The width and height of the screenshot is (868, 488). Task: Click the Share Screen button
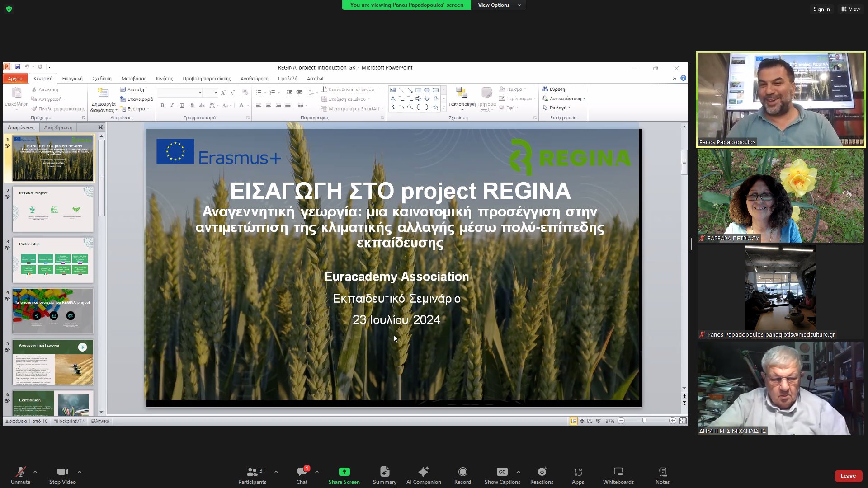pos(344,476)
